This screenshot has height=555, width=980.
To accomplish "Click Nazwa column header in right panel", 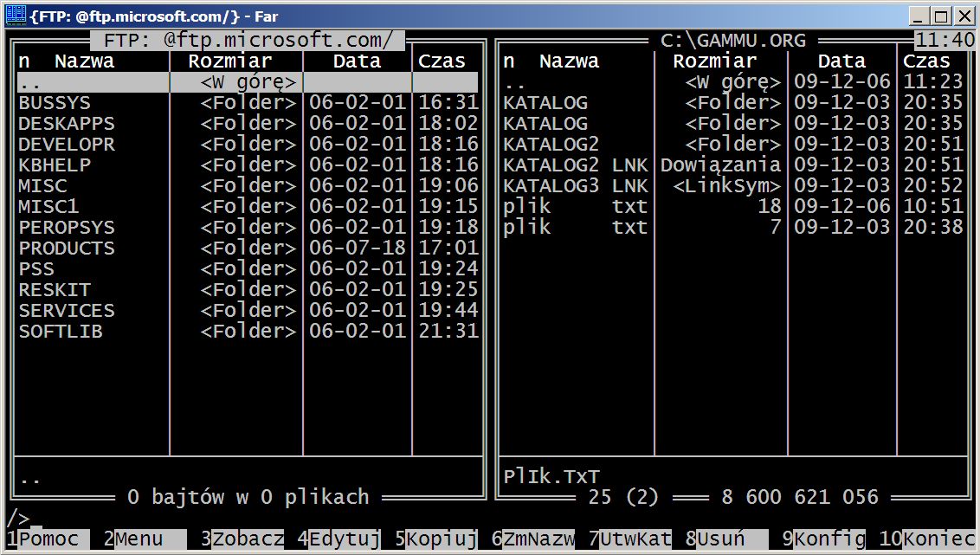I will pos(570,61).
